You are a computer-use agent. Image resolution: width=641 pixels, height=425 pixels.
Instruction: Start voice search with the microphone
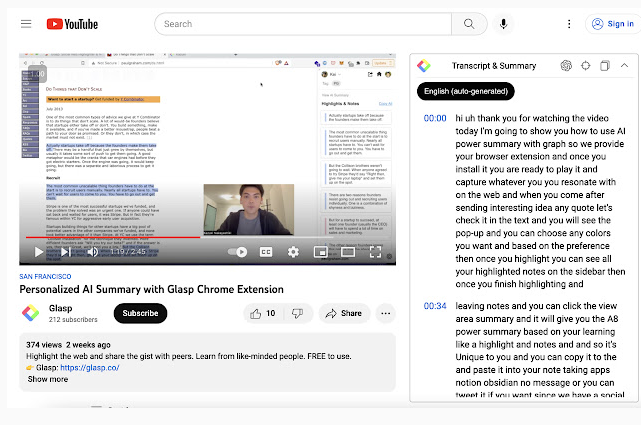[503, 24]
